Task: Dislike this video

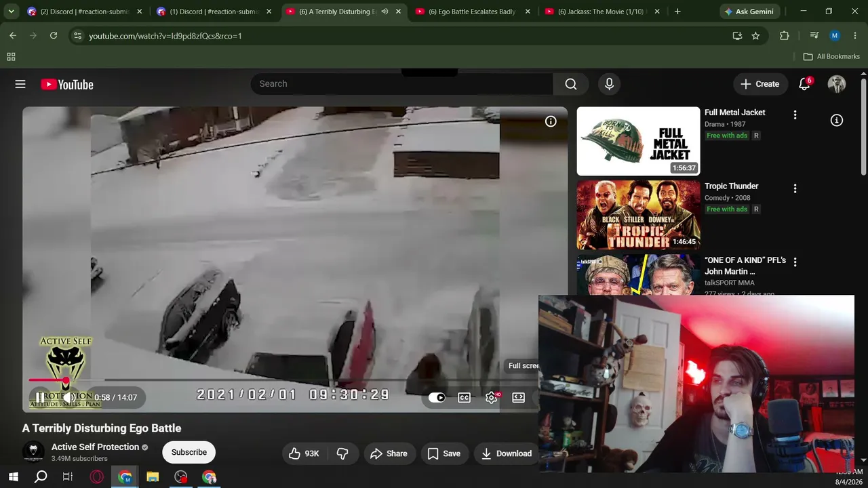Action: [343, 453]
